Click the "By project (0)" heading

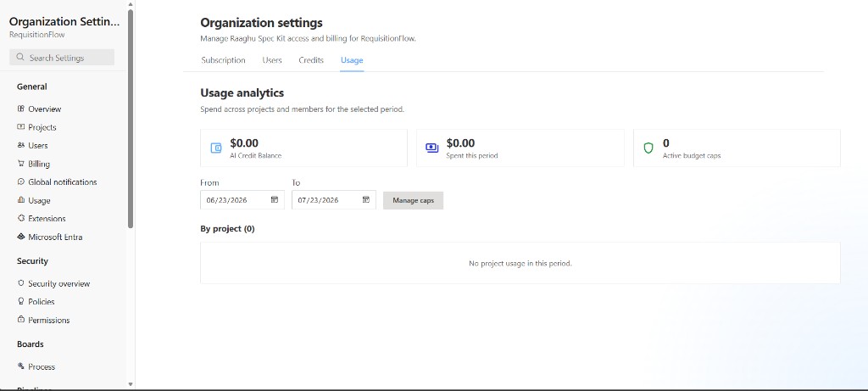tap(227, 229)
